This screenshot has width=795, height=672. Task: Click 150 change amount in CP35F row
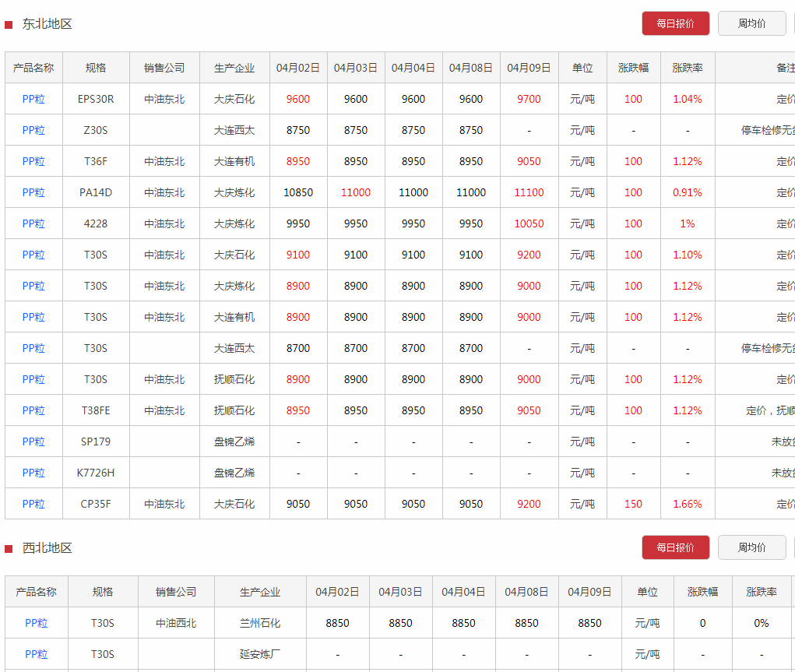click(x=633, y=504)
